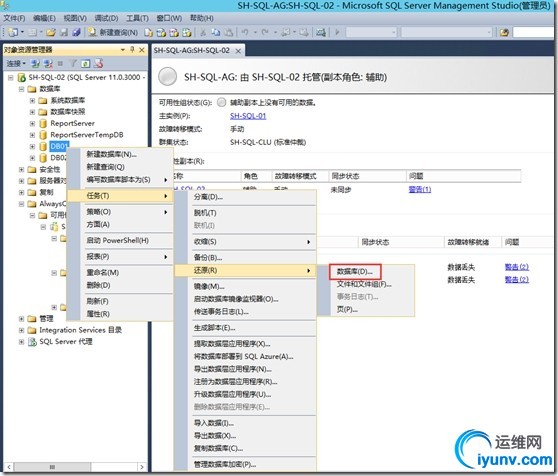Switch to the SH-SQL-AG:SH-SQL-02 tab
Screen dimensions: 558x476
(192, 51)
